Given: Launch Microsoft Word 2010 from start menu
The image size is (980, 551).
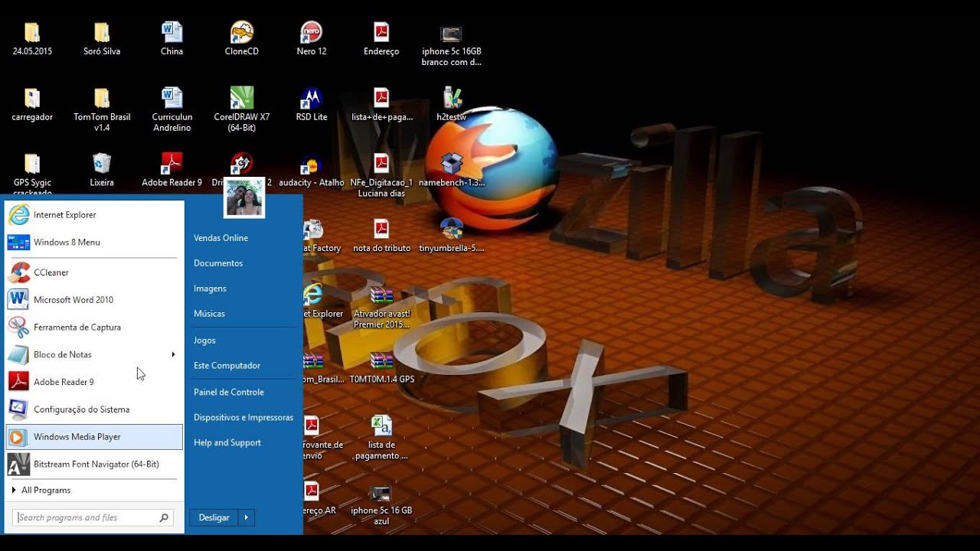Looking at the screenshot, I should pyautogui.click(x=94, y=300).
